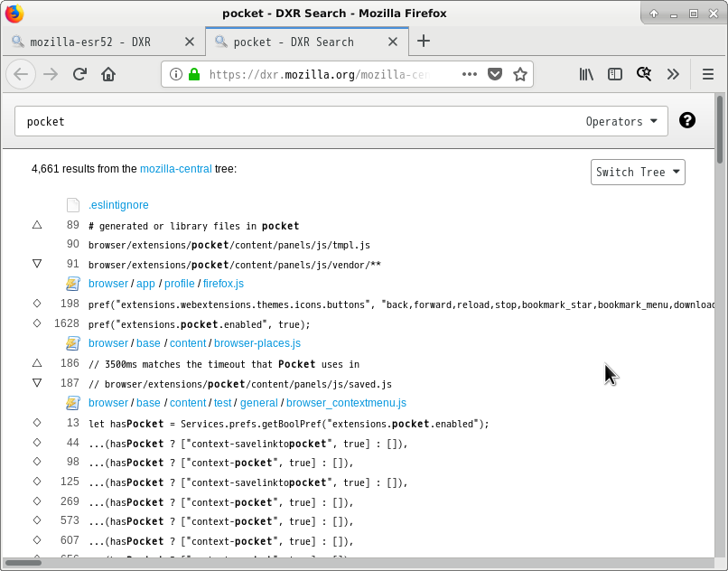This screenshot has height=571, width=728.
Task: Click the horizontal scrollbar thumb
Action: point(23,563)
